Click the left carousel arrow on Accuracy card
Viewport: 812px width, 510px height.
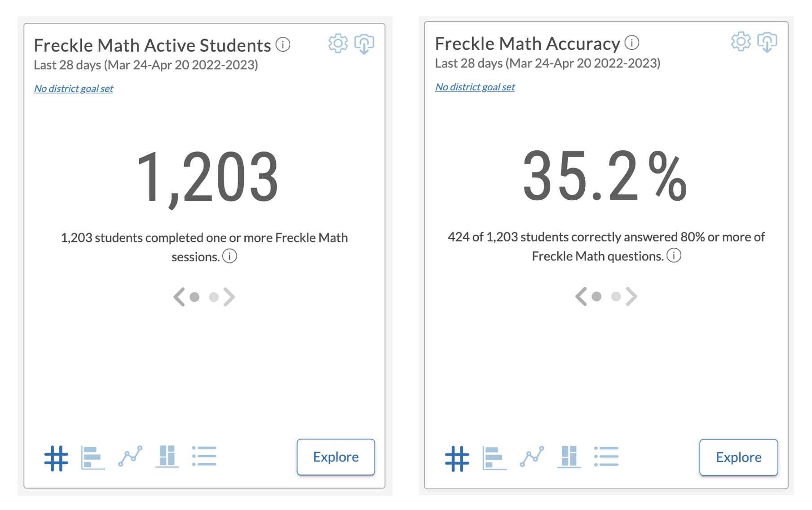pos(580,296)
